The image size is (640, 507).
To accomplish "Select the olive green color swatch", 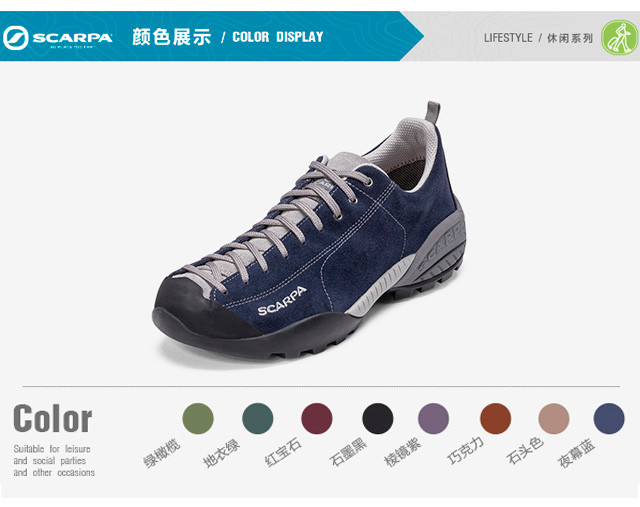I will tap(198, 418).
